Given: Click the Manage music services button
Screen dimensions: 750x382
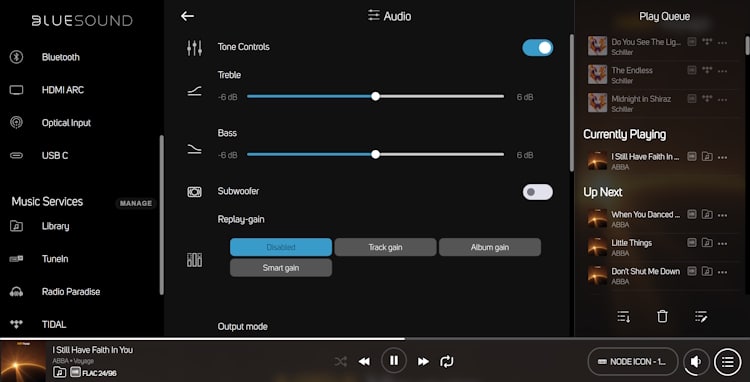Looking at the screenshot, I should (136, 203).
